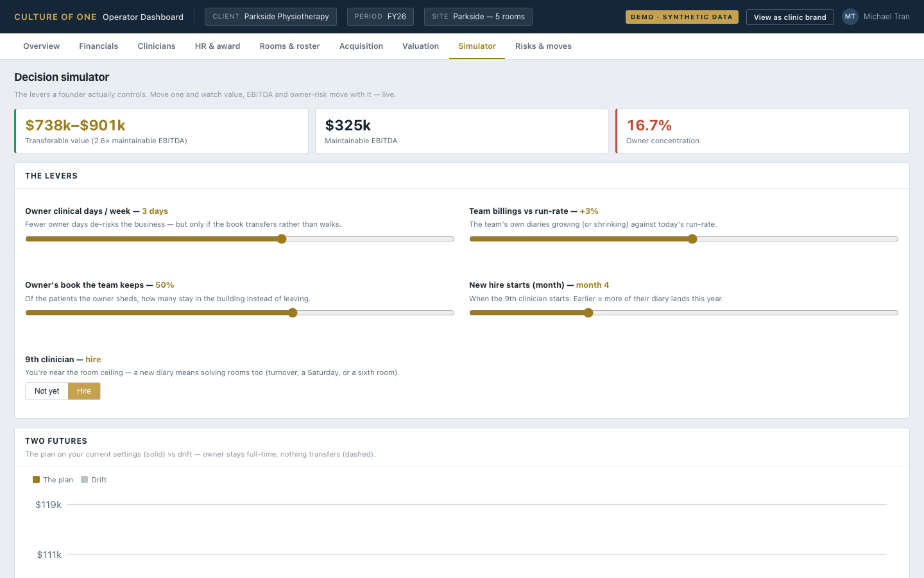The height and width of the screenshot is (578, 924).
Task: Click the '+3%' team billings value
Action: [x=589, y=211]
